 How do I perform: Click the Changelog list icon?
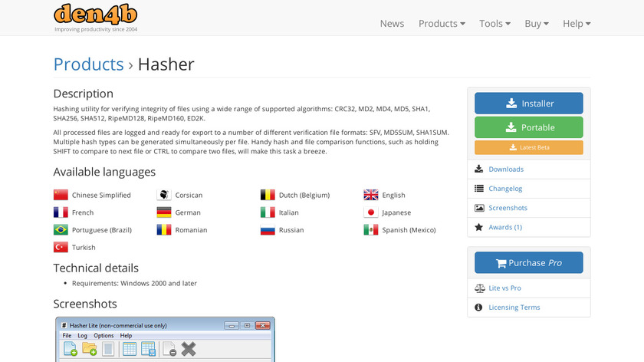pyautogui.click(x=479, y=188)
